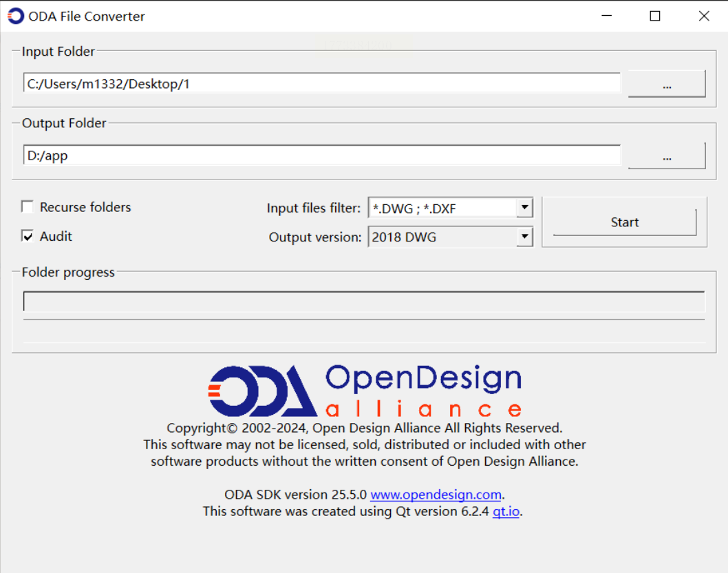This screenshot has width=728, height=573.
Task: Uncheck the Audit checkbox
Action: (x=28, y=237)
